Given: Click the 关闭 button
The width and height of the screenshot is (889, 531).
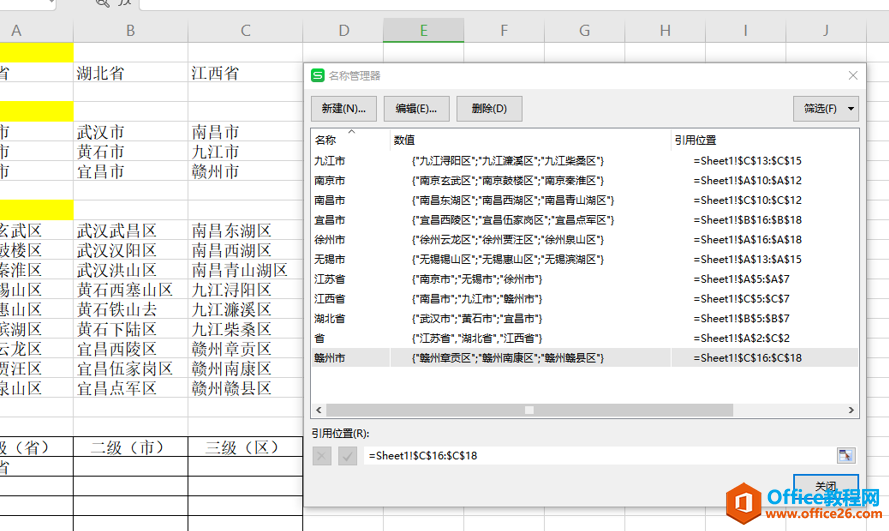Looking at the screenshot, I should click(826, 486).
